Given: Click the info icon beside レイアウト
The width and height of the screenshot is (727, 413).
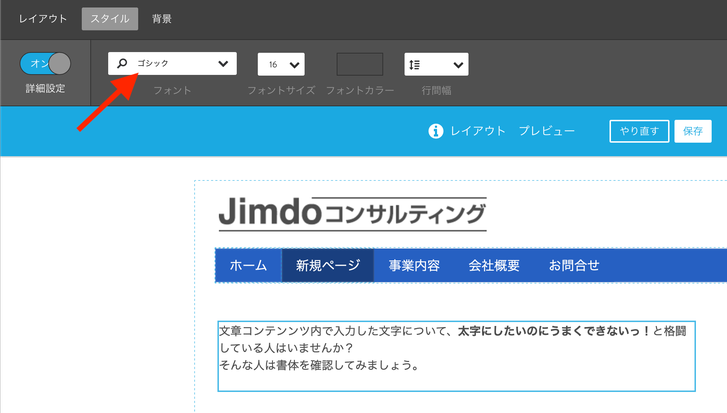Looking at the screenshot, I should coord(435,131).
